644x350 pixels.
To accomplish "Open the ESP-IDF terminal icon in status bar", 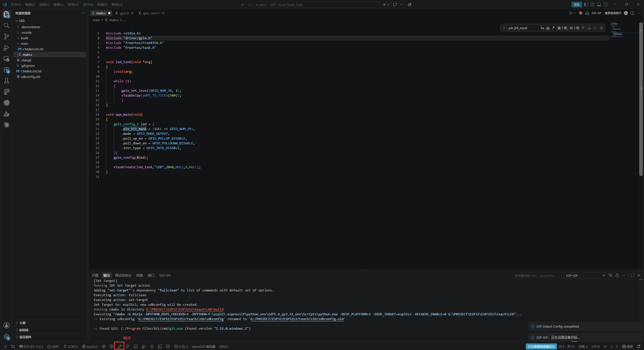I will pyautogui.click(x=160, y=346).
